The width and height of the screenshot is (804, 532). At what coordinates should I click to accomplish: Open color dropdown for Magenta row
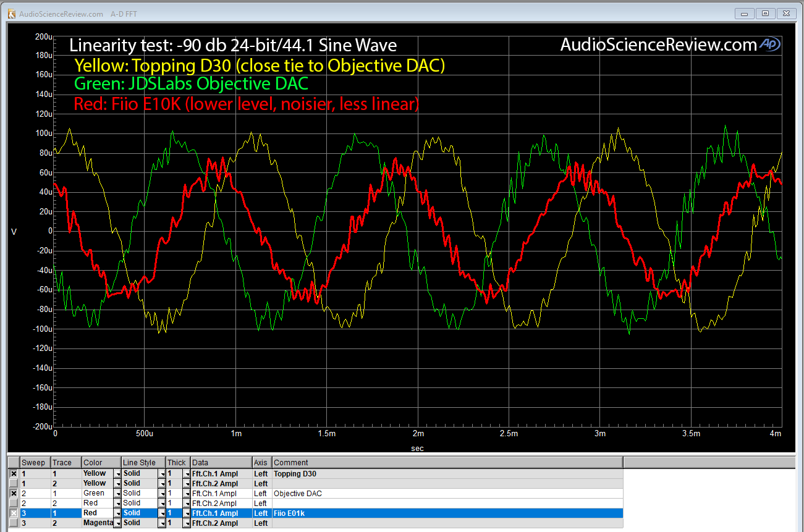(x=117, y=523)
